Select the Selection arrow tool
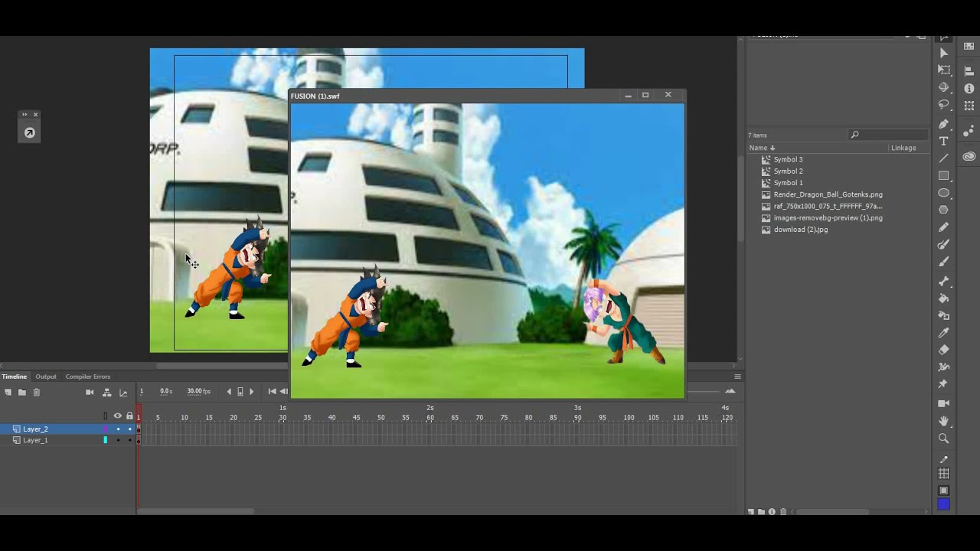The height and width of the screenshot is (551, 980). [944, 53]
